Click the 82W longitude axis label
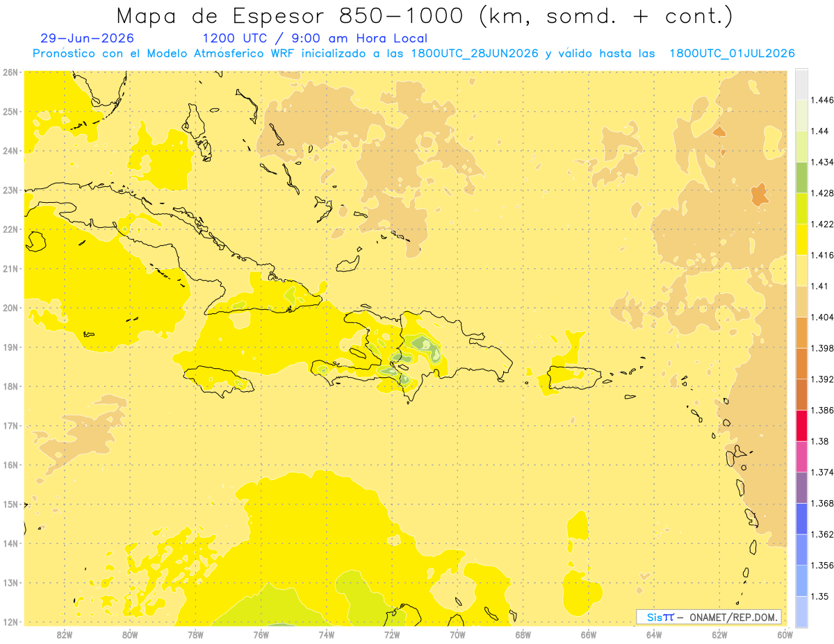The image size is (834, 644). [65, 634]
